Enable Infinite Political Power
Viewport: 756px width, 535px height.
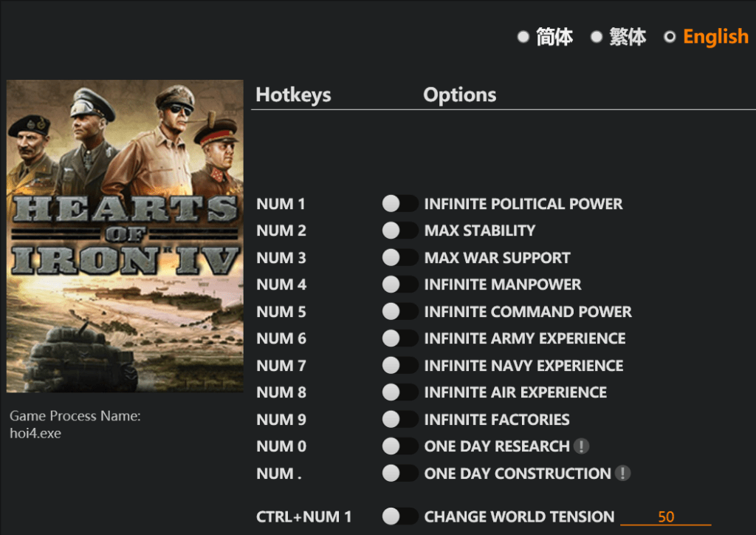click(x=400, y=203)
